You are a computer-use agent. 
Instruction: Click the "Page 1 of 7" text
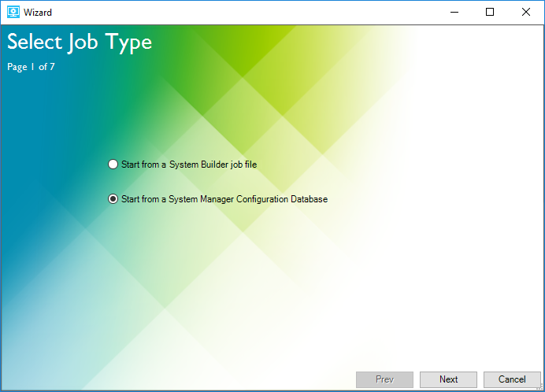tap(31, 67)
